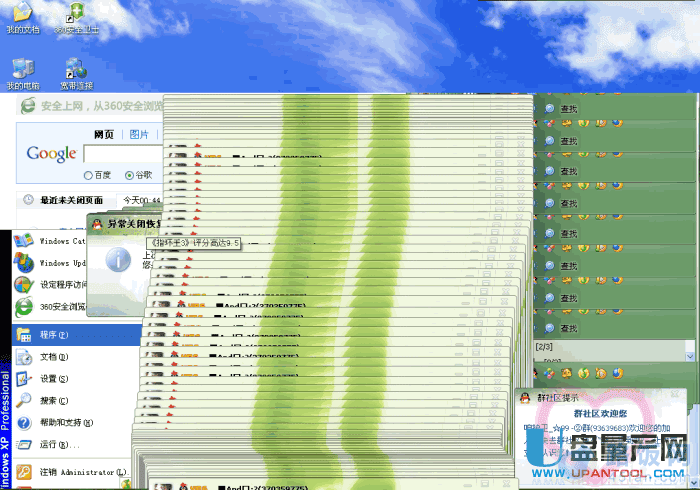Screen dimensions: 700x490
Task: Switch to the 图片 search tab
Action: coord(139,134)
